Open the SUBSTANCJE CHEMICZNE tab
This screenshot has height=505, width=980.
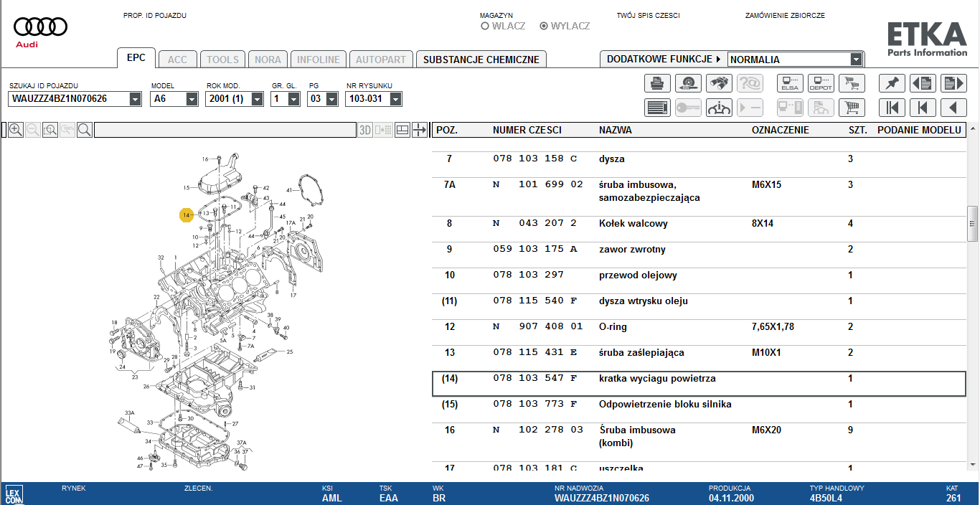[x=481, y=60]
